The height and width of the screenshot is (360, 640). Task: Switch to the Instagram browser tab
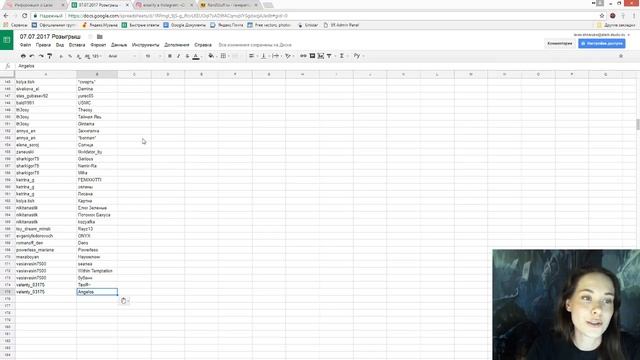[x=163, y=5]
